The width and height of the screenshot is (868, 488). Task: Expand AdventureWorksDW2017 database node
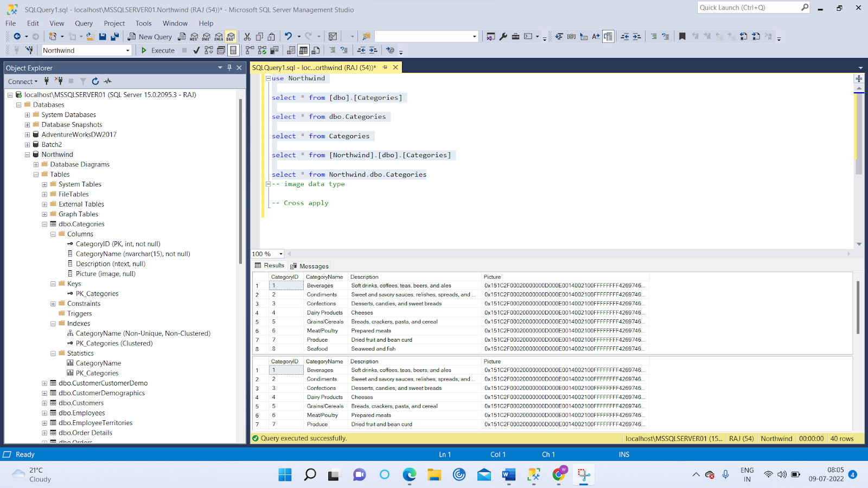[x=27, y=134]
